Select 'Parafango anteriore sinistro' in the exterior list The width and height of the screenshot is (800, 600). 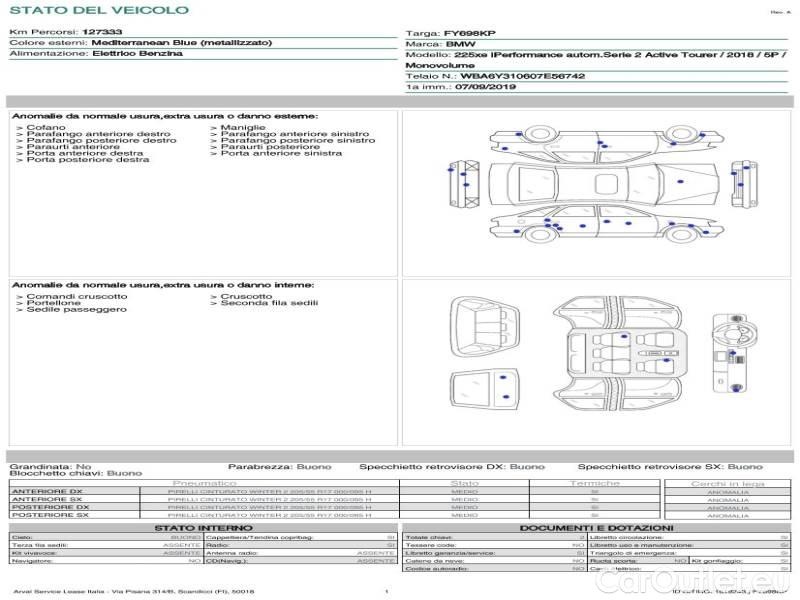[x=295, y=134]
